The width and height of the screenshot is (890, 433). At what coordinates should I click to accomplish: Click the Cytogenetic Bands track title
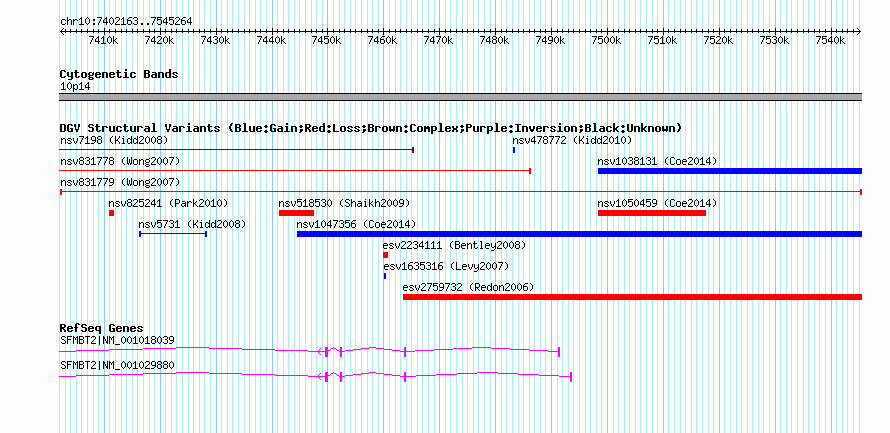tap(119, 74)
